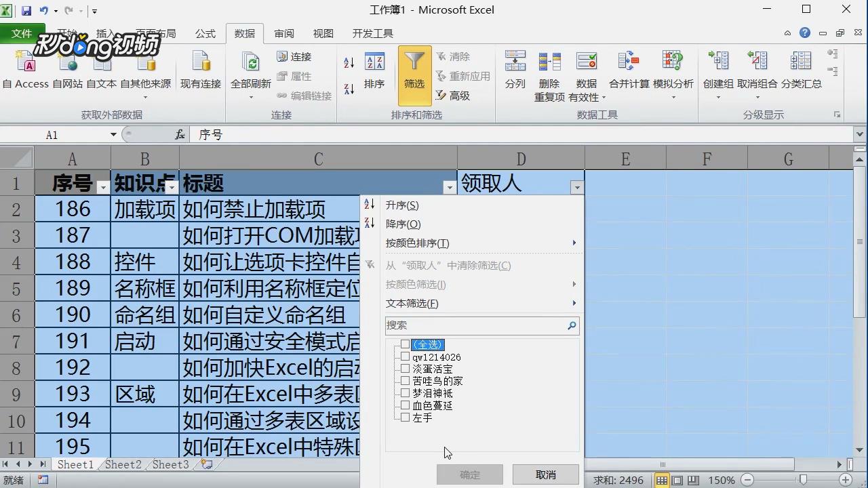Click the insert new worksheet tab icon

207,464
